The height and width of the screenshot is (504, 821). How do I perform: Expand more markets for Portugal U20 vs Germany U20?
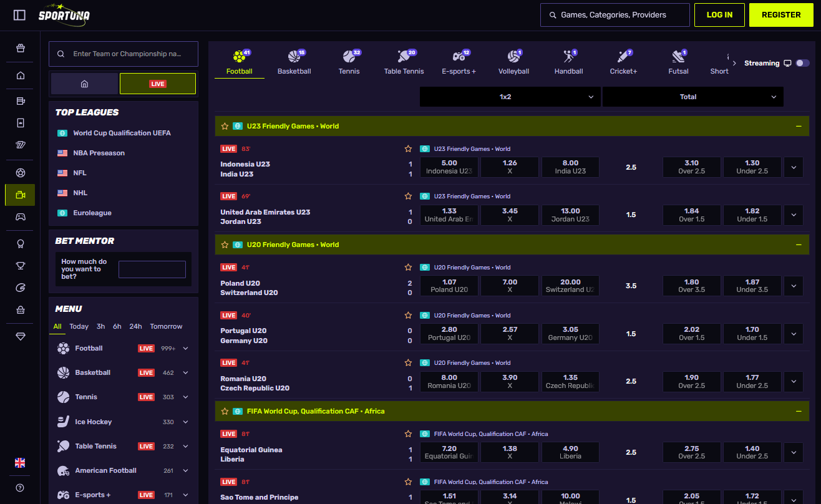pyautogui.click(x=794, y=334)
